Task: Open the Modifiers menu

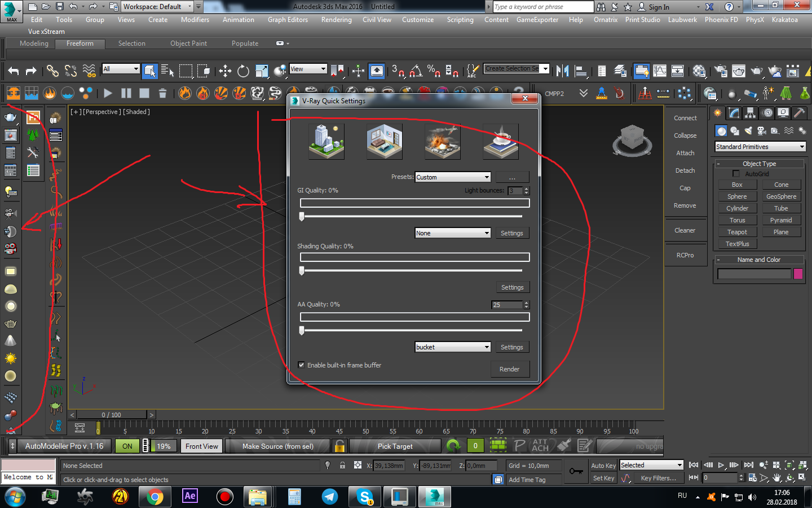Action: 195,20
